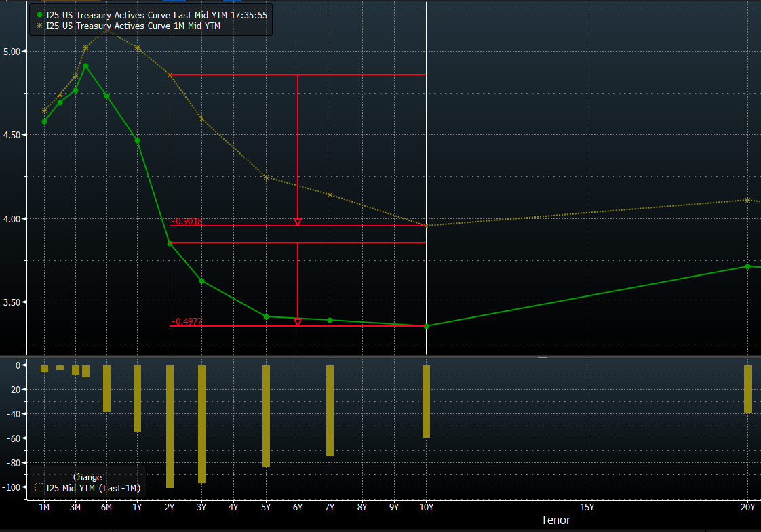Click the -0.4977 spread annotation label
Image resolution: width=761 pixels, height=532 pixels.
click(187, 321)
